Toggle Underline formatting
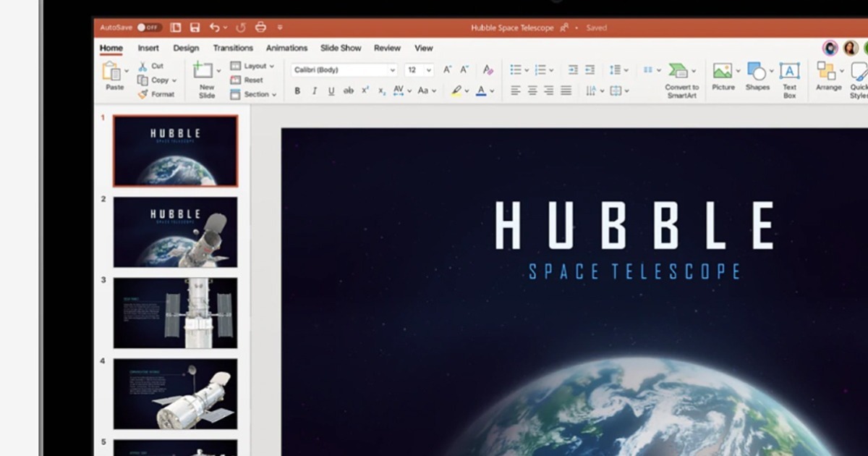The height and width of the screenshot is (456, 868). click(x=331, y=91)
